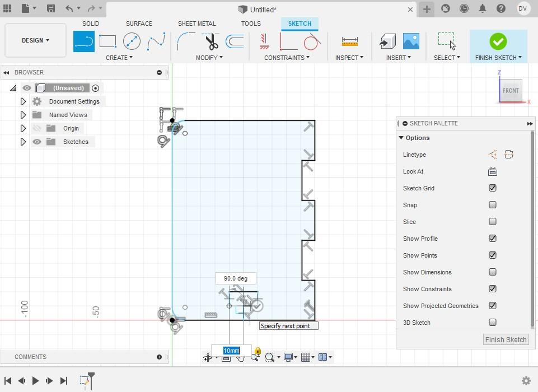Screen dimensions: 538x392
Task: Open the Job Status clock icon
Action: click(x=464, y=8)
